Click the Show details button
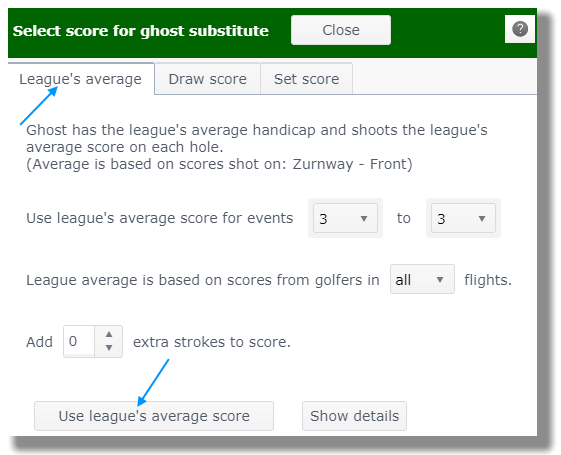 pyautogui.click(x=354, y=416)
